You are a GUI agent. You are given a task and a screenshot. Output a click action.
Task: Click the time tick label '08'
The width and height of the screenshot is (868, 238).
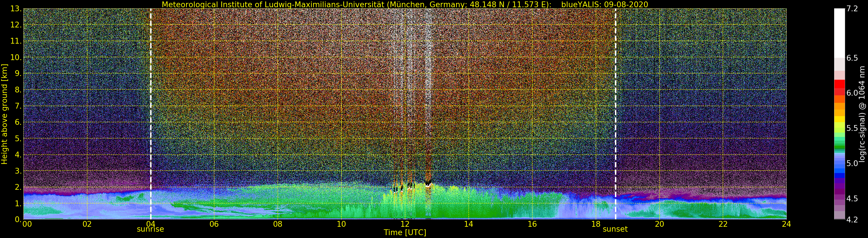[278, 224]
